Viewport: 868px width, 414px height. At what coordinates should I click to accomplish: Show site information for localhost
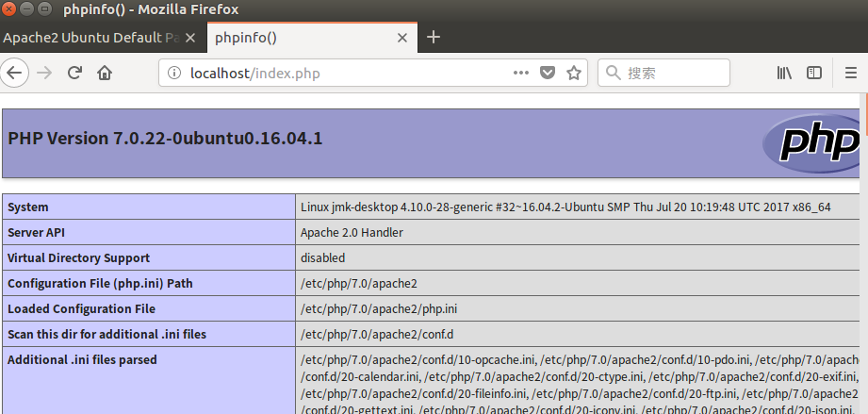coord(174,73)
